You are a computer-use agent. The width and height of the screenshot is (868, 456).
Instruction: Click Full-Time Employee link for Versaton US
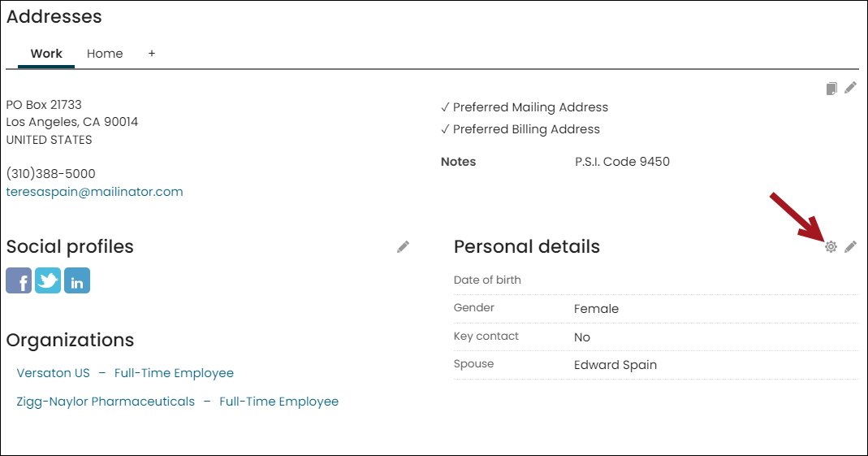(x=174, y=373)
